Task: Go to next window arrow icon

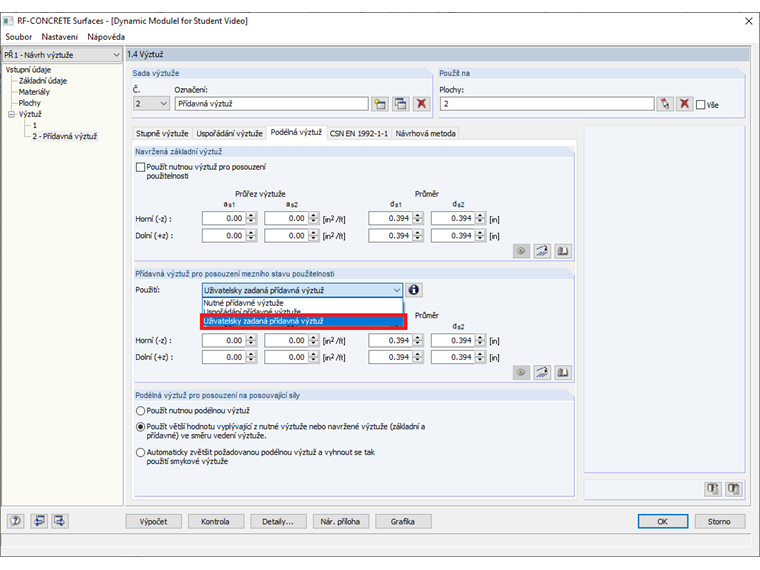Action: [60, 521]
